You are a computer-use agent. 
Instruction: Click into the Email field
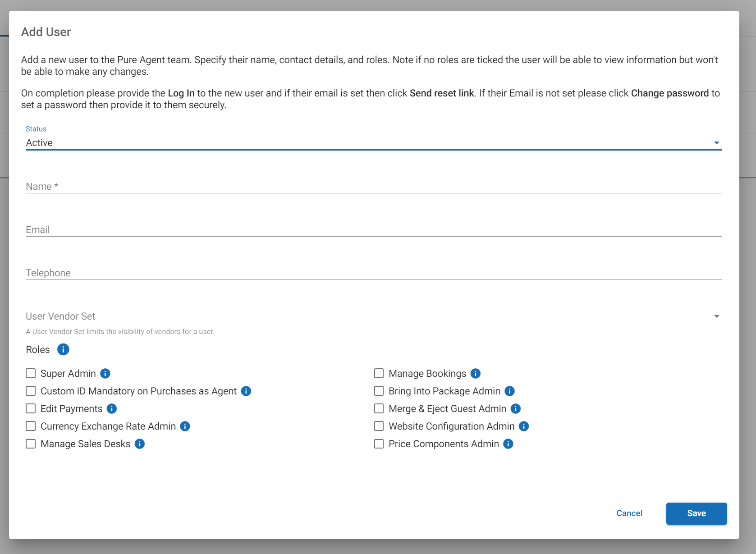click(373, 229)
